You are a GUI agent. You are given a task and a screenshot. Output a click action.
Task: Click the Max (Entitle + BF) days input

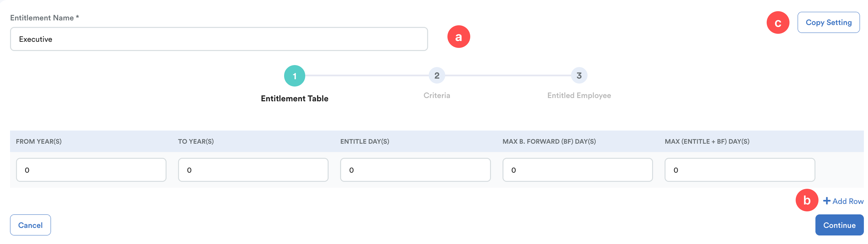(x=739, y=170)
